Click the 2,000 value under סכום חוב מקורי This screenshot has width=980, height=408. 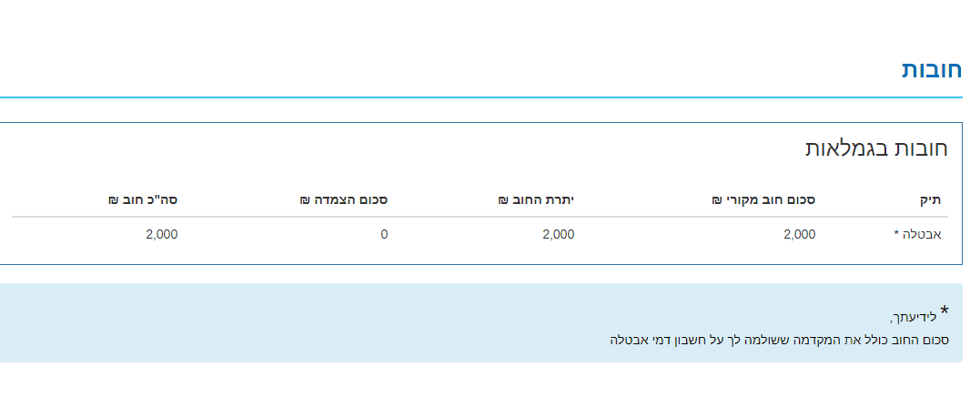pos(799,234)
